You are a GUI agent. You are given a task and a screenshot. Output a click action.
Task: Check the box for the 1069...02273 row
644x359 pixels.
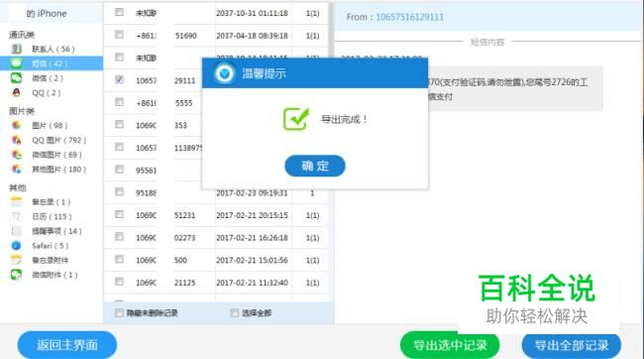pos(119,236)
